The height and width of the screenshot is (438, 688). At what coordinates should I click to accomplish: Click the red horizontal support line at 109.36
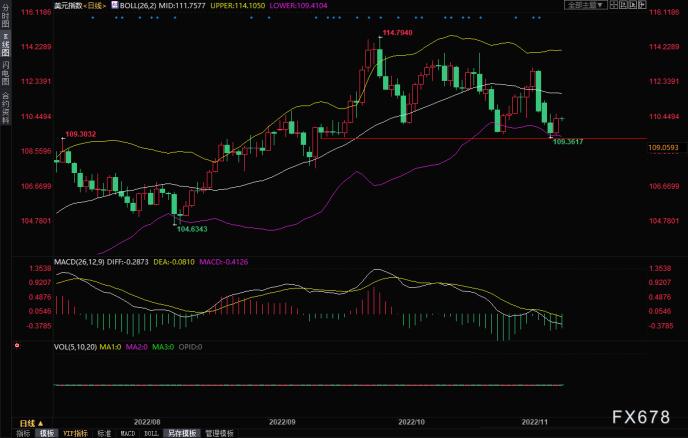pos(483,139)
